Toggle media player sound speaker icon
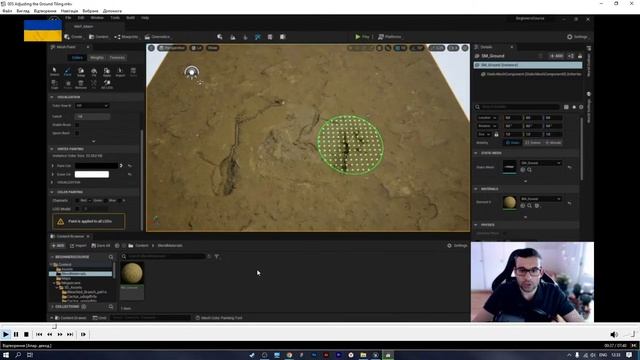The height and width of the screenshot is (360, 640). click(613, 334)
